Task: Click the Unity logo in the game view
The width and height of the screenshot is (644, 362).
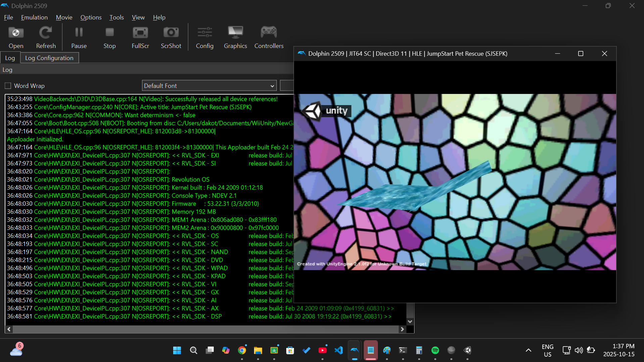Action: tap(326, 111)
